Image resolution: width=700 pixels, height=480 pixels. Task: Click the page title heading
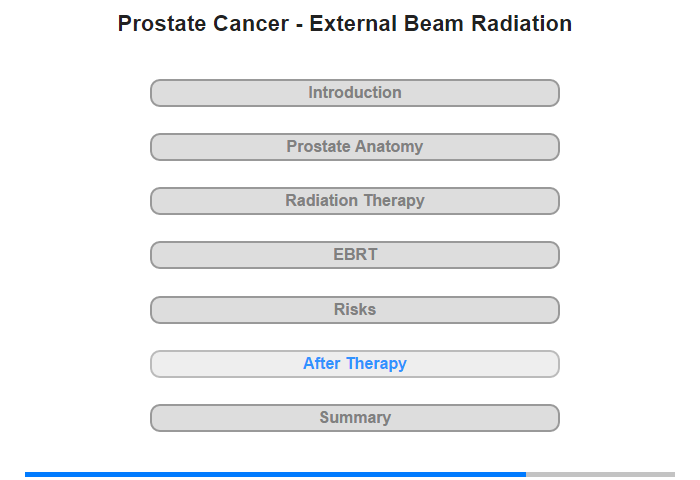pos(345,24)
